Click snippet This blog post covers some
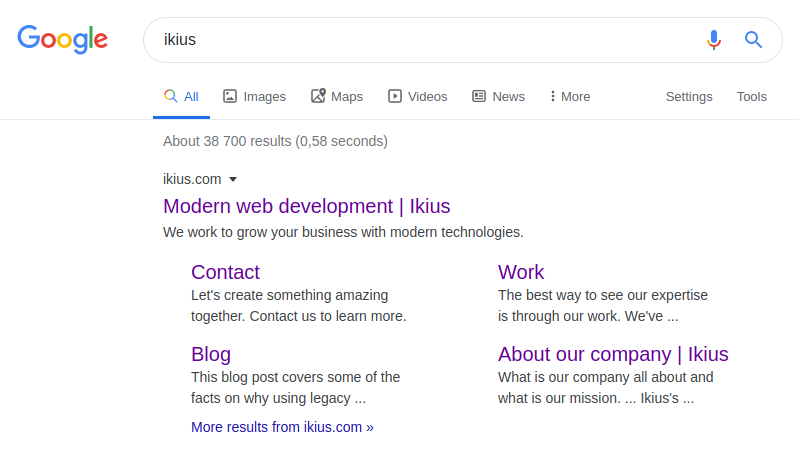Screen dimensions: 799x451 (x=296, y=388)
